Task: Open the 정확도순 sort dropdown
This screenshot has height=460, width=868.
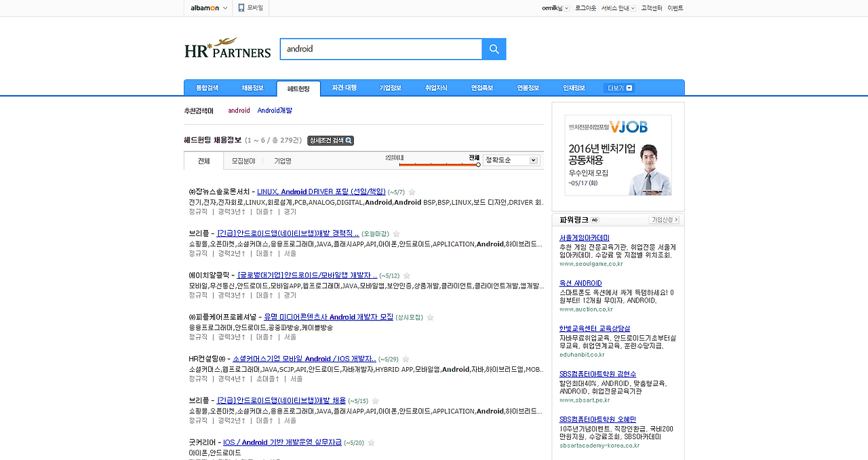Action: click(511, 159)
